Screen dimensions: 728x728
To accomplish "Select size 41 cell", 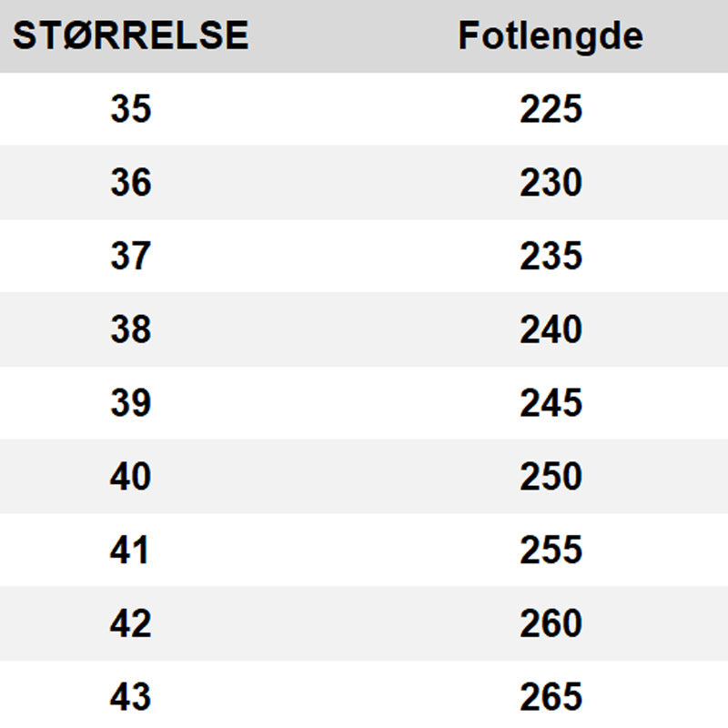I will pyautogui.click(x=130, y=551).
